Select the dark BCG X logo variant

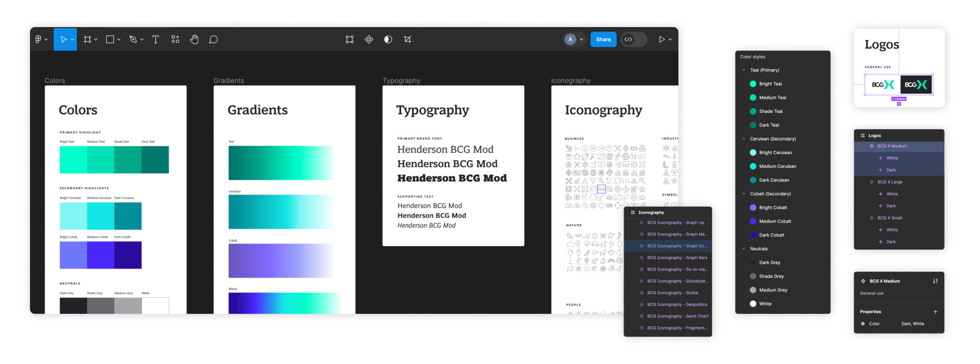click(915, 85)
